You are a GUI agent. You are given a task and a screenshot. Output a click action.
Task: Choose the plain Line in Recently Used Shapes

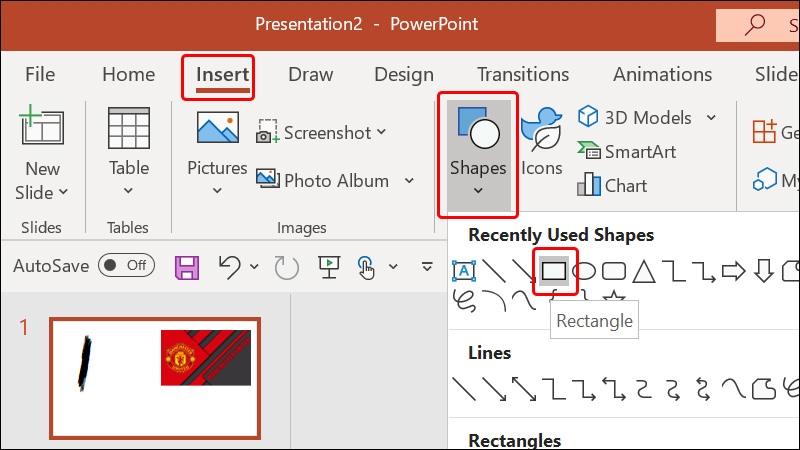[x=494, y=271]
